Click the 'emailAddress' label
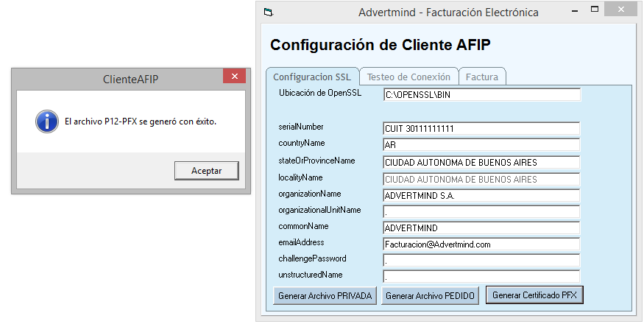 [x=302, y=242]
